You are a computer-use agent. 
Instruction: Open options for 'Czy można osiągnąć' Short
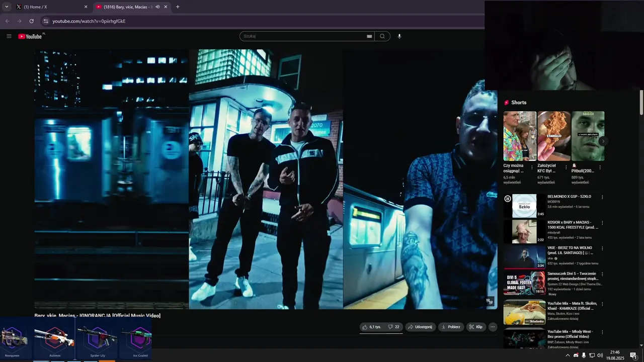[532, 167]
